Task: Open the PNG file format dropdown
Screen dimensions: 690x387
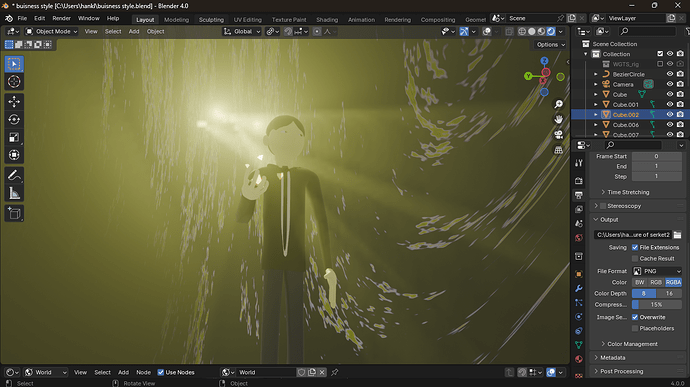Action: (x=657, y=271)
